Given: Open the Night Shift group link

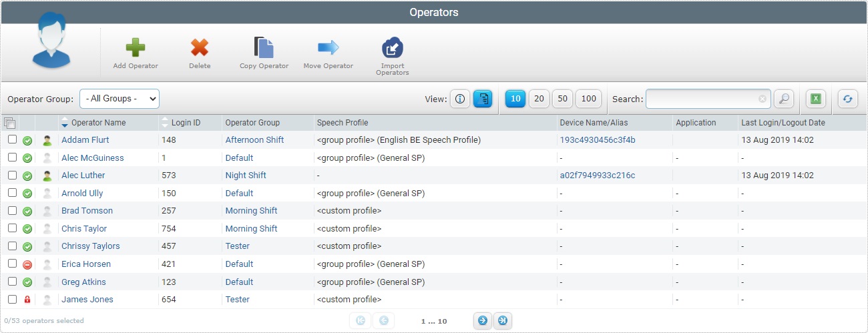Looking at the screenshot, I should [246, 176].
